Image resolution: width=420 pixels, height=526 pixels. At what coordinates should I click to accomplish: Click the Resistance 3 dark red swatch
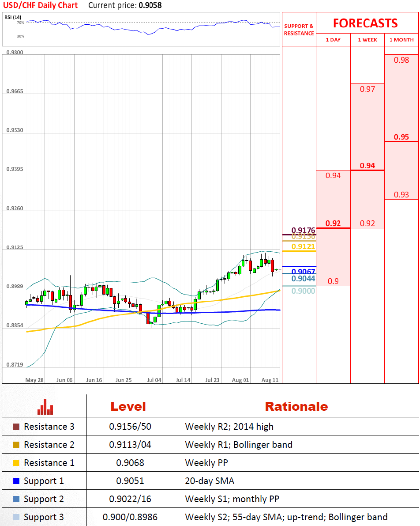coord(16,427)
